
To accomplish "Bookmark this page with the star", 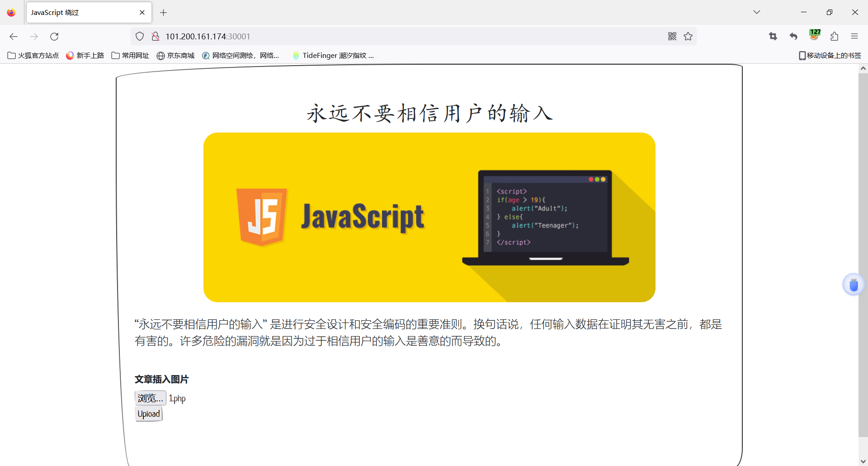I will [x=688, y=36].
